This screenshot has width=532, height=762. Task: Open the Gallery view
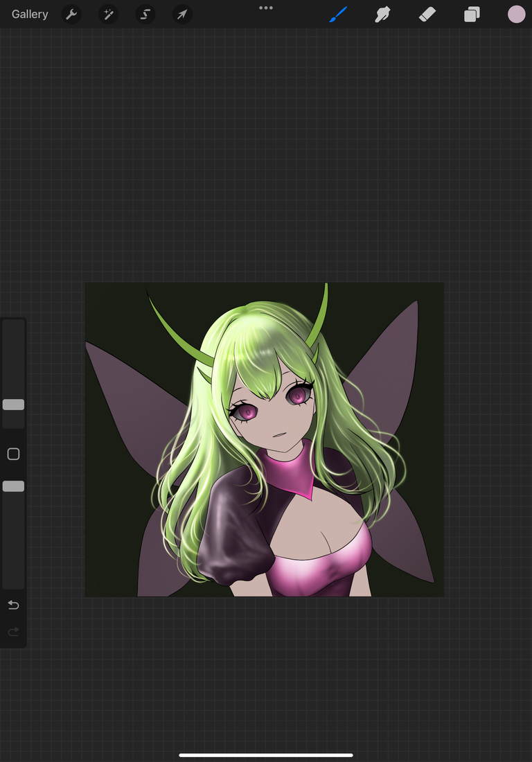tap(30, 14)
